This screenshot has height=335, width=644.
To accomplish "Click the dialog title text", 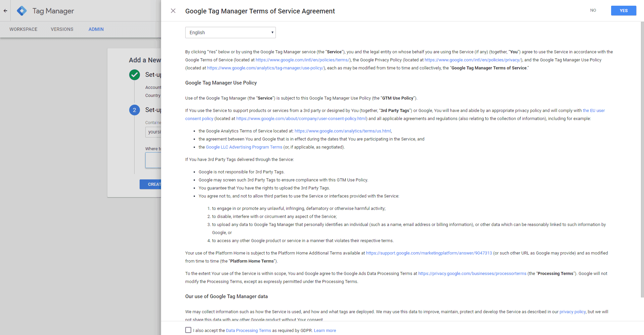I will [x=260, y=11].
